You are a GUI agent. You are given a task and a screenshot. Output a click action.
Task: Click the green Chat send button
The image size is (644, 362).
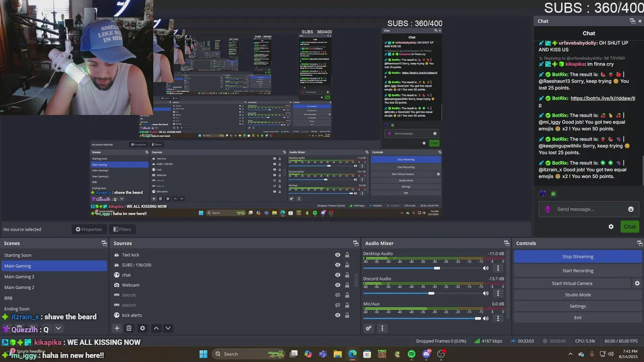click(x=629, y=227)
